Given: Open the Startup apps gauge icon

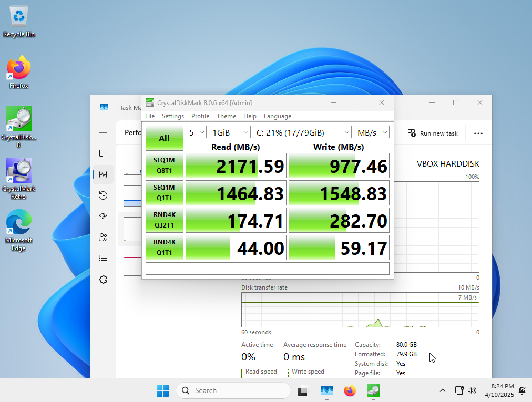Looking at the screenshot, I should coord(103,217).
